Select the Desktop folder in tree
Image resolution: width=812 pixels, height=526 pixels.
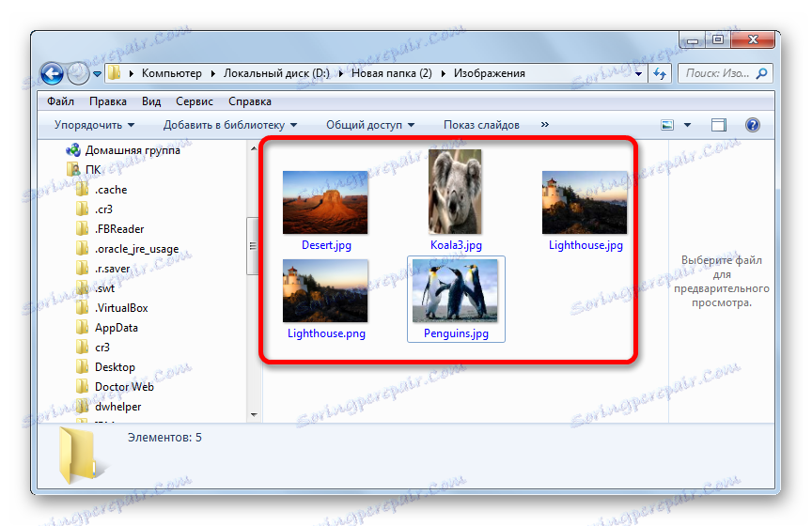click(115, 367)
